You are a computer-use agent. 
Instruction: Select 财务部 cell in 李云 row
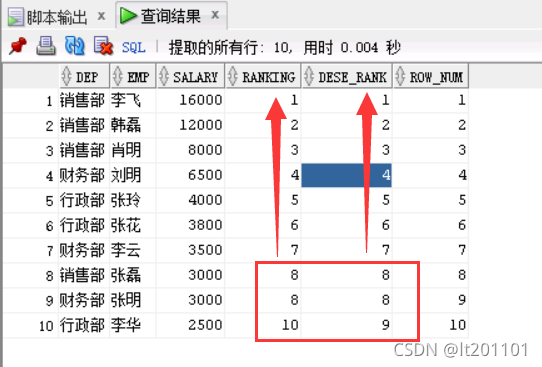84,250
